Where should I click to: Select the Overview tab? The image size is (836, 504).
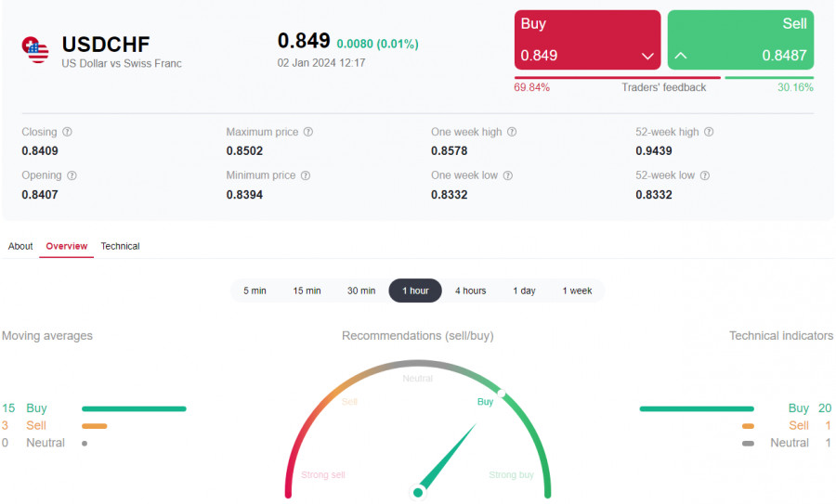click(67, 246)
